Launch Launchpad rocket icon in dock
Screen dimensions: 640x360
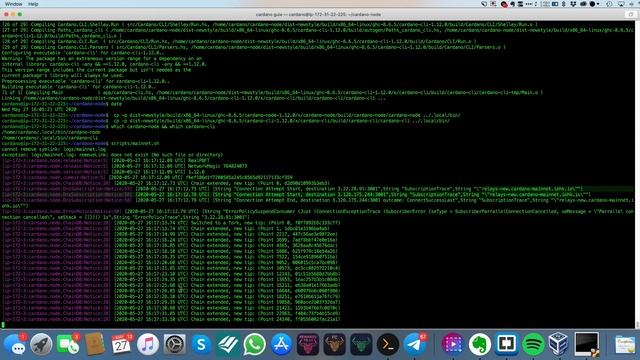pos(41,344)
